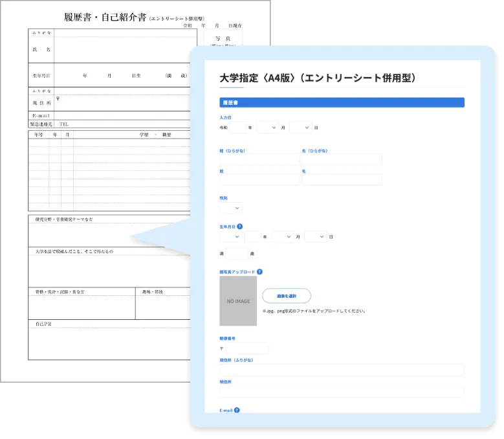
Task: Open the 入力日 month dropdown
Action: (267, 128)
